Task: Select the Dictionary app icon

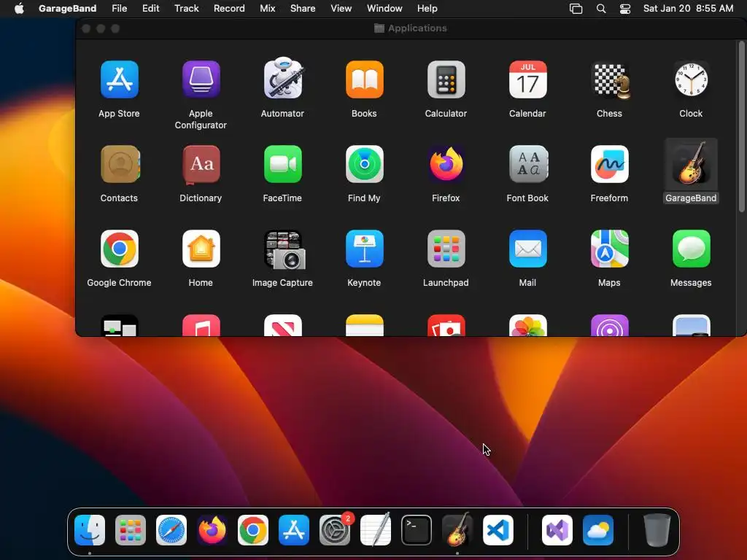Action: 201,165
